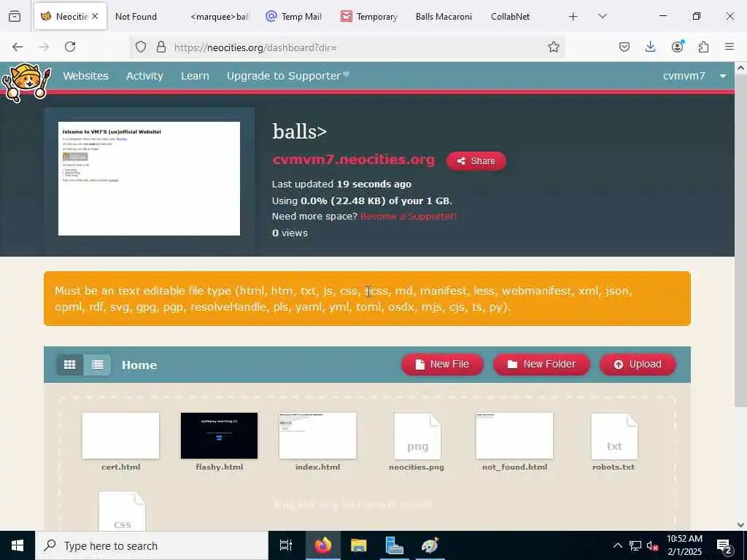Open the Firefox View icon at top left

[15, 16]
